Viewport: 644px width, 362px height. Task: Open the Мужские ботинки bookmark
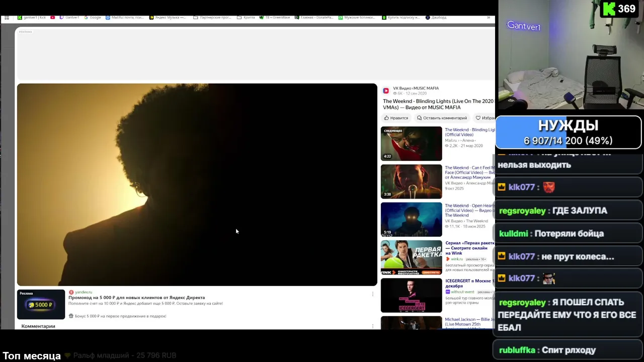point(357,18)
